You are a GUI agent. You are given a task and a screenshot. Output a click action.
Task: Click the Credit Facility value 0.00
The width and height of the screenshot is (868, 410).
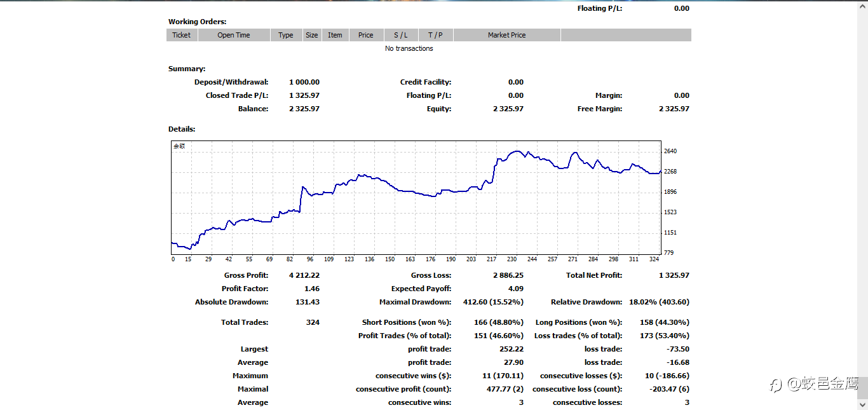tap(516, 82)
